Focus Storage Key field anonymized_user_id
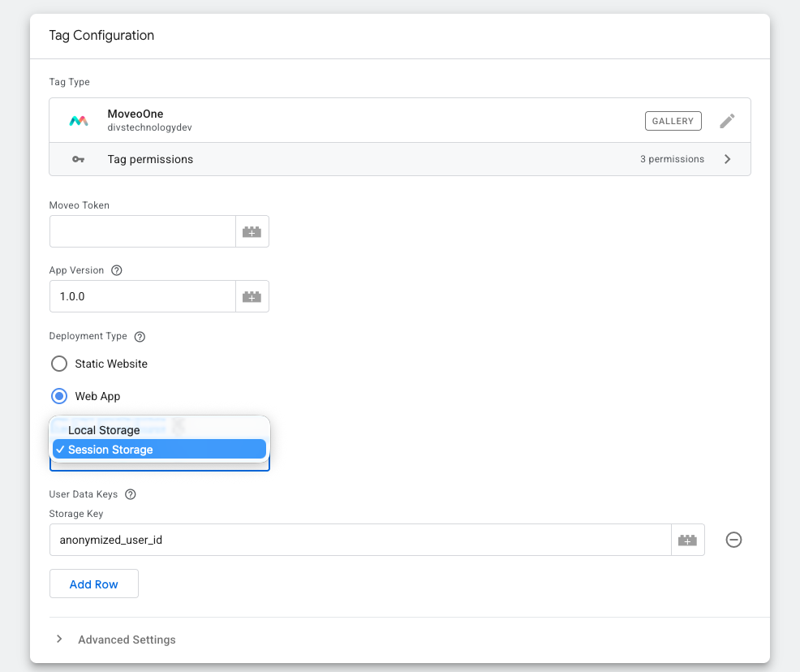Screen dimensions: 800x672 [360, 540]
